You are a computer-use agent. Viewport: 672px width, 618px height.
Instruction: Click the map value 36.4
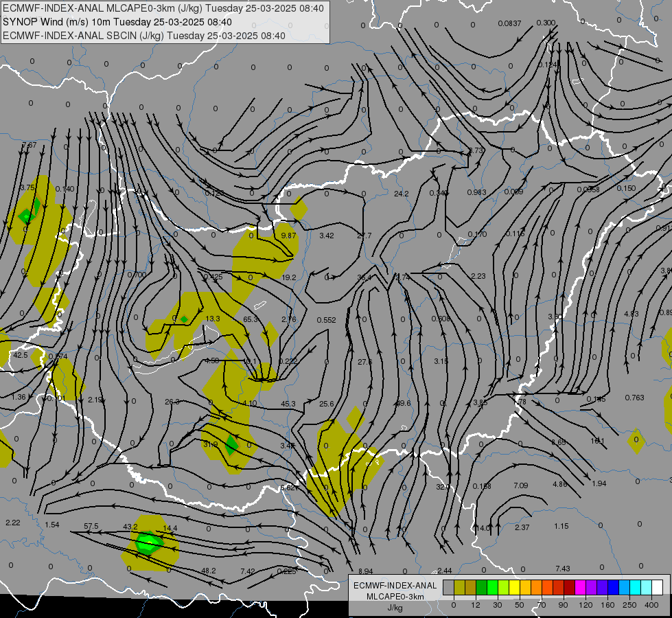(x=364, y=277)
